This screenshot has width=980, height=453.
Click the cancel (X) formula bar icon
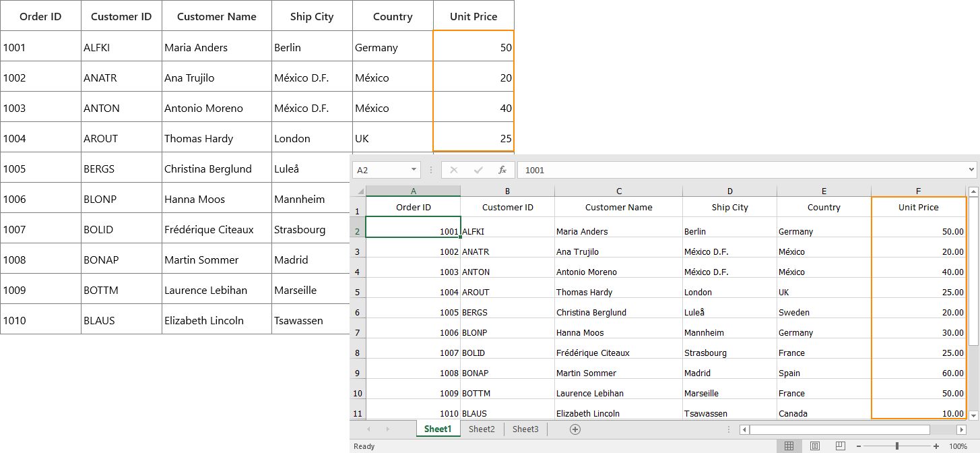454,170
